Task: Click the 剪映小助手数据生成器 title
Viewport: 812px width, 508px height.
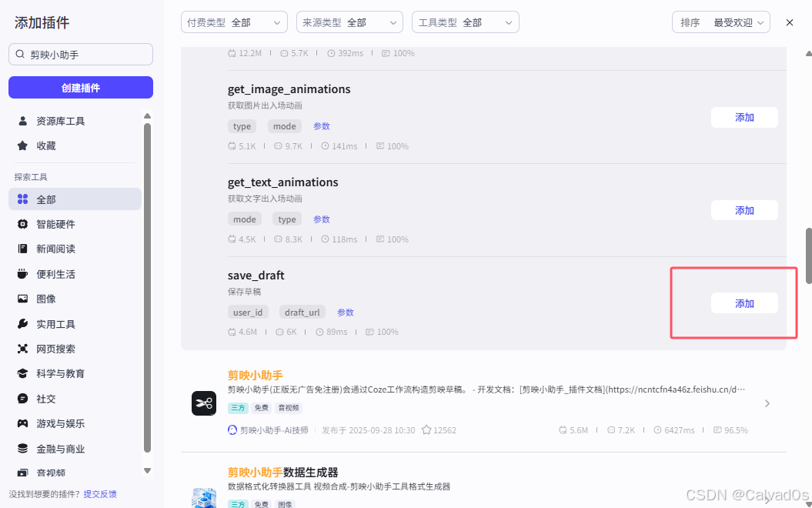Action: tap(282, 473)
